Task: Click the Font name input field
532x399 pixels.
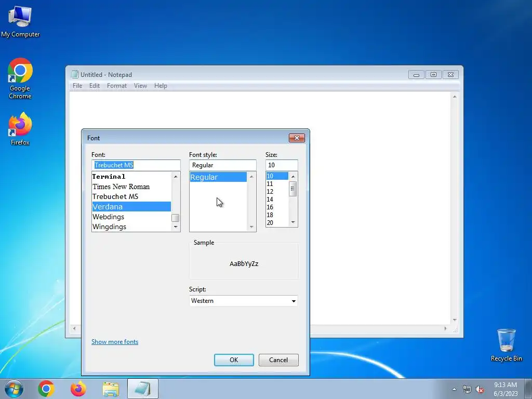Action: click(136, 165)
